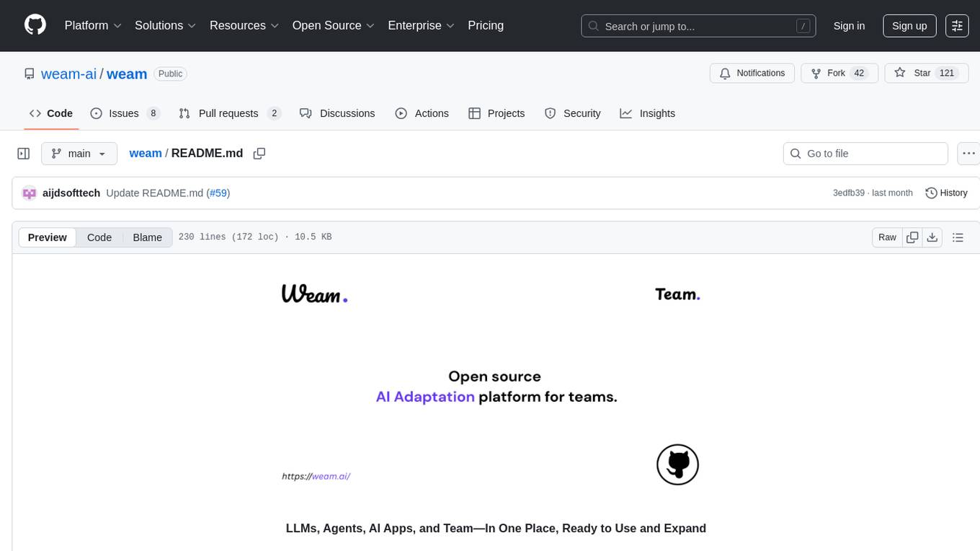Click Commit message Update README.md

[x=154, y=193]
